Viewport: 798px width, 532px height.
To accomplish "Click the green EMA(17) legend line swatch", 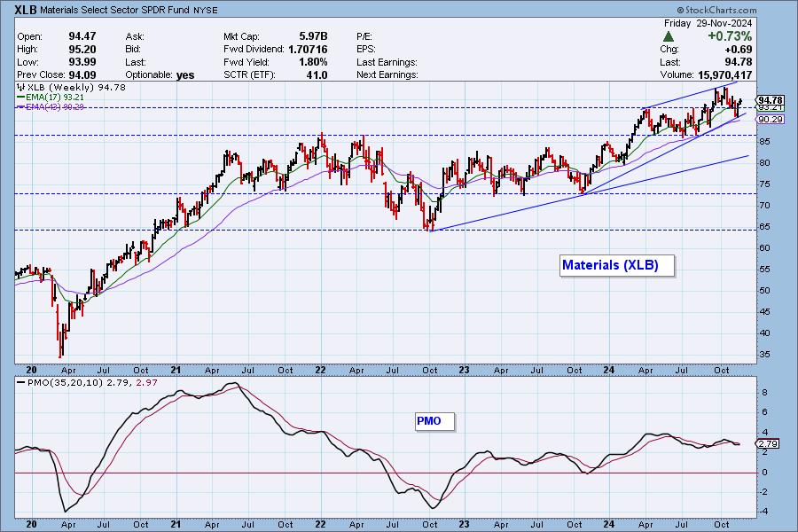I will 21,97.
